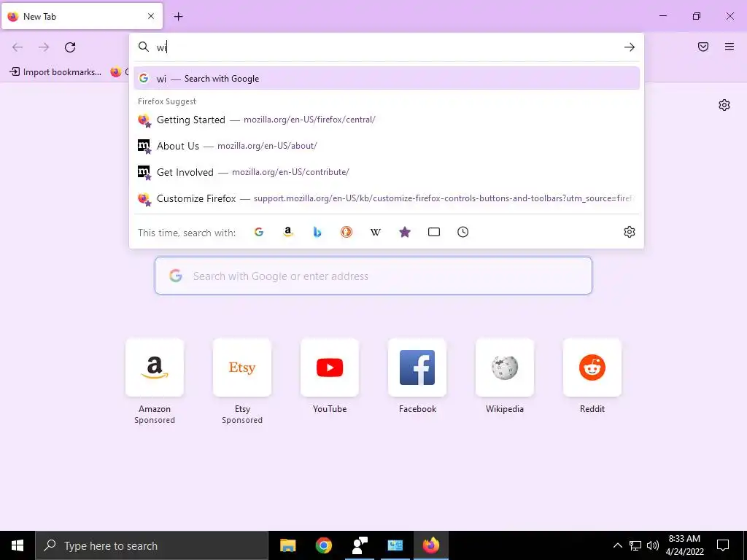The image size is (747, 560).
Task: Go back with the back arrow
Action: [x=18, y=47]
